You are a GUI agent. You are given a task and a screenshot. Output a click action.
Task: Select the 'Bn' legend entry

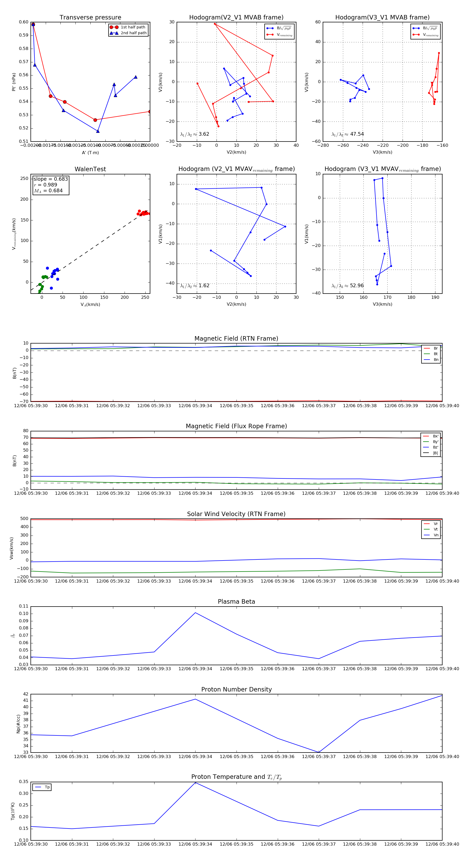tap(431, 360)
